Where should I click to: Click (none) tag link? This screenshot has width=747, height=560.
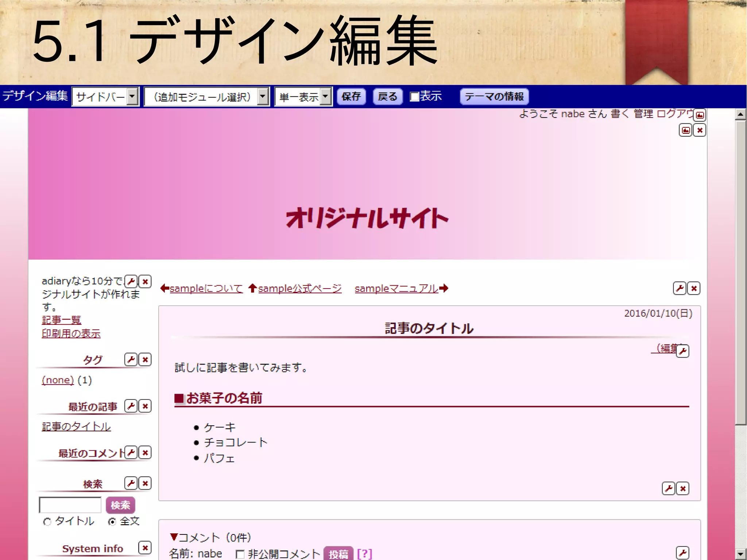coord(58,380)
